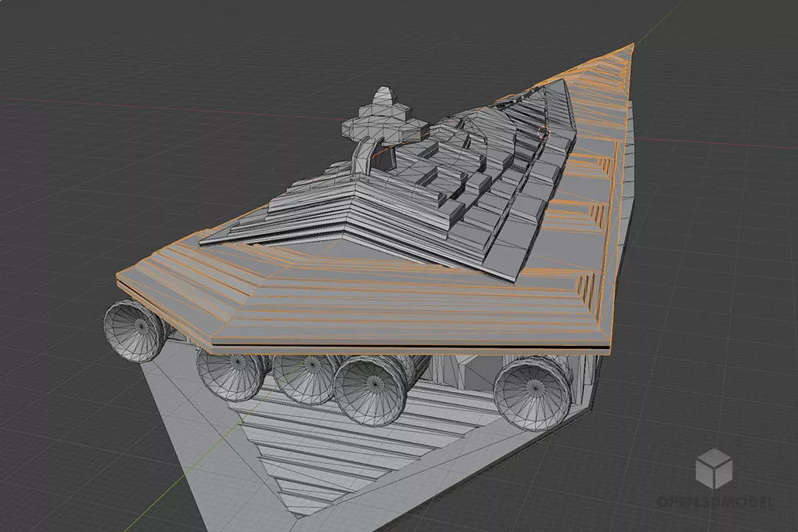Select the leftmost engine thruster
This screenshot has width=798, height=532.
136,329
